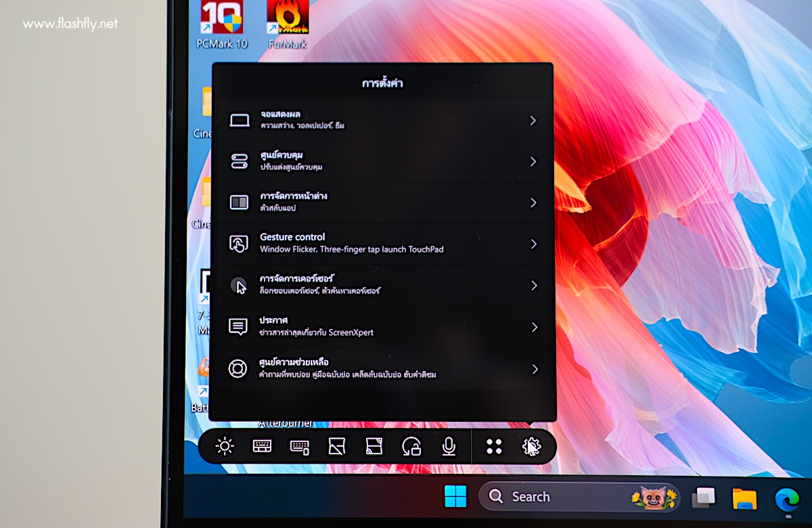The height and width of the screenshot is (528, 812).
Task: Expand the ศูนย์ความช่วยเหลือ help center chevron
Action: click(535, 369)
